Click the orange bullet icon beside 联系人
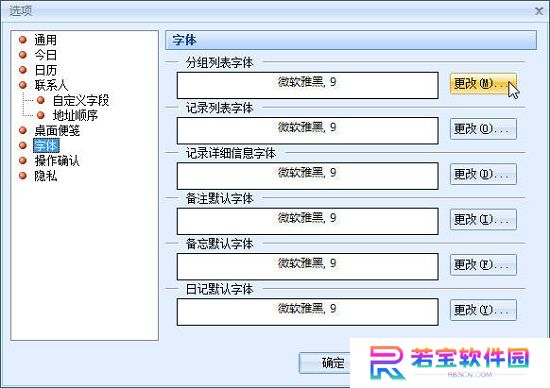The height and width of the screenshot is (388, 550). [23, 85]
